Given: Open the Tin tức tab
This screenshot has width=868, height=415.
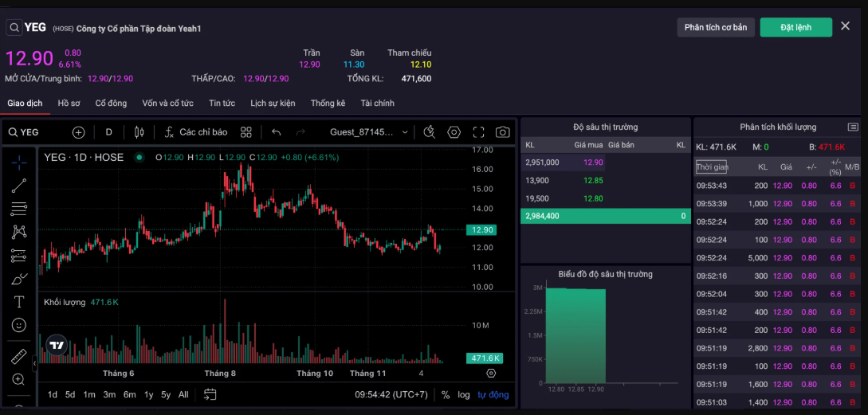Looking at the screenshot, I should pos(222,104).
